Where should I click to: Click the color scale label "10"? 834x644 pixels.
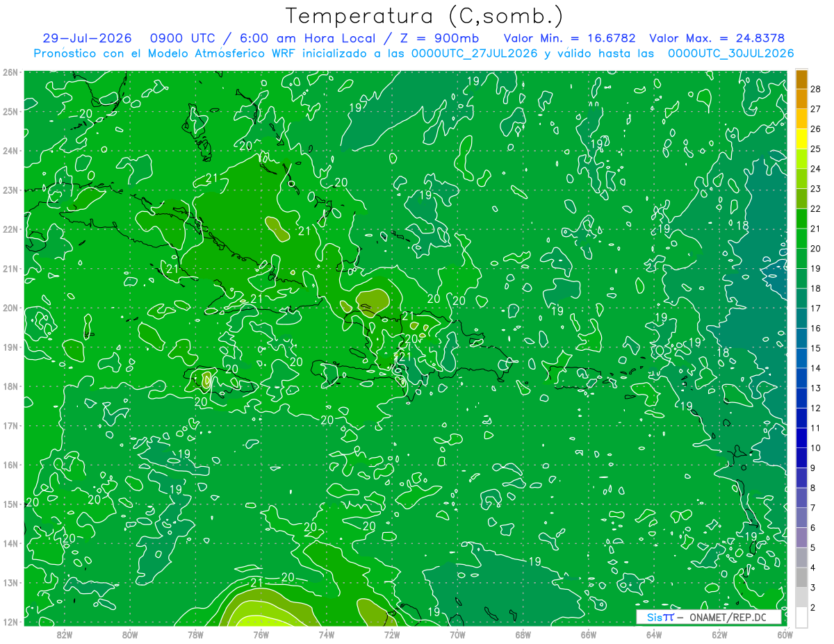pyautogui.click(x=816, y=448)
